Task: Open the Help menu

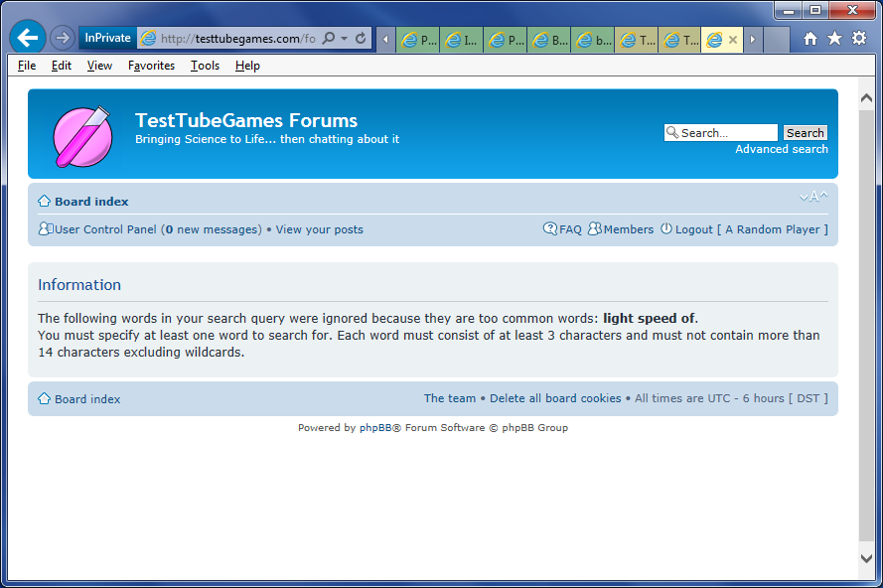Action: pos(247,66)
